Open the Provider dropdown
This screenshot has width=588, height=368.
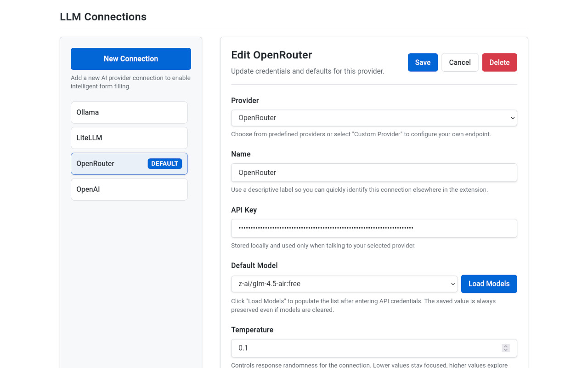click(373, 118)
